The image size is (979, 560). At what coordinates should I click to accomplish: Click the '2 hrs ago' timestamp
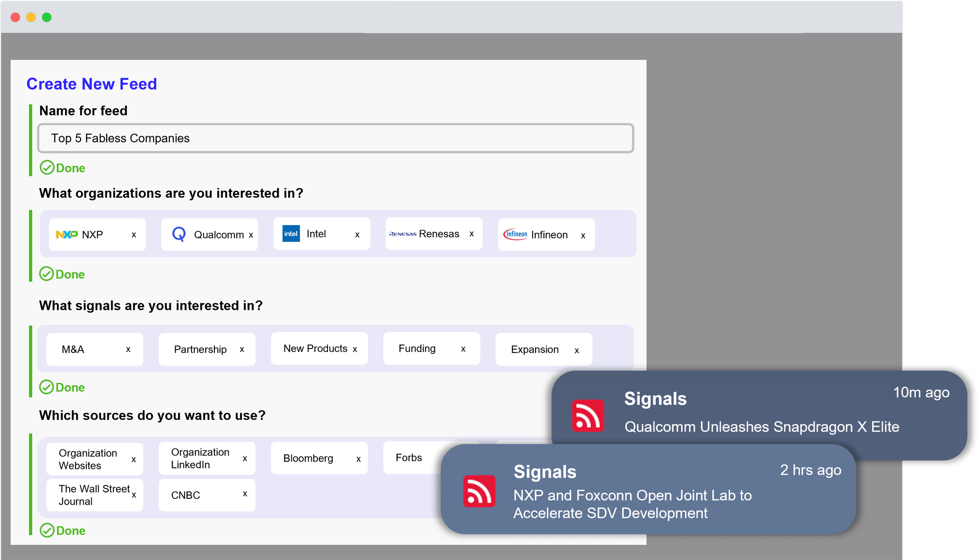[811, 470]
